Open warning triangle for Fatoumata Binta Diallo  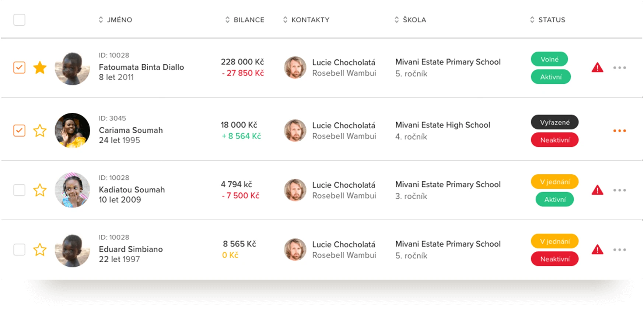[x=597, y=68]
